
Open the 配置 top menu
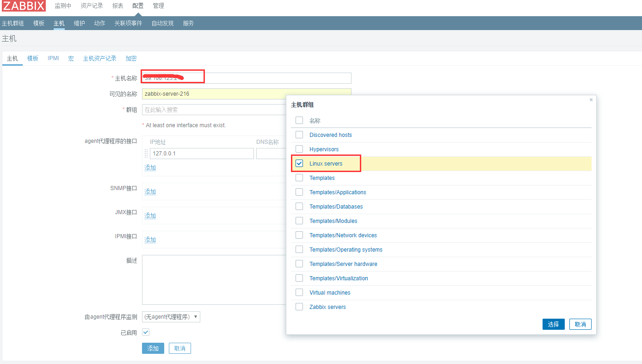point(138,6)
